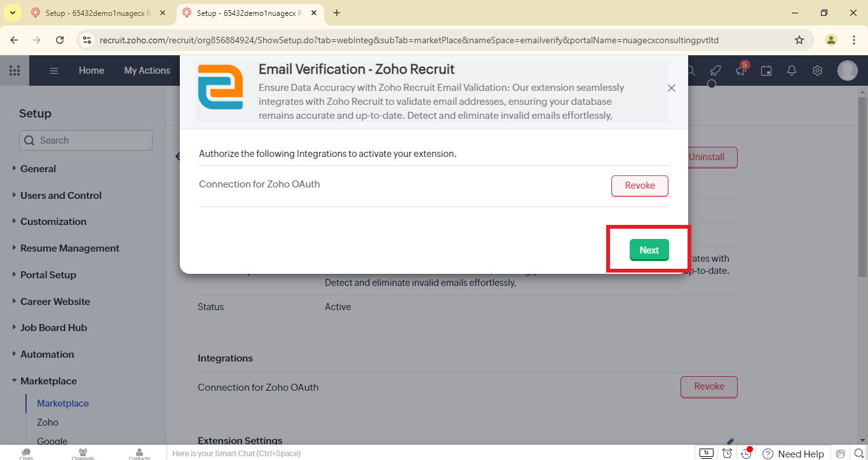
Task: Open the Zoho apps grid launcher
Action: (15, 71)
